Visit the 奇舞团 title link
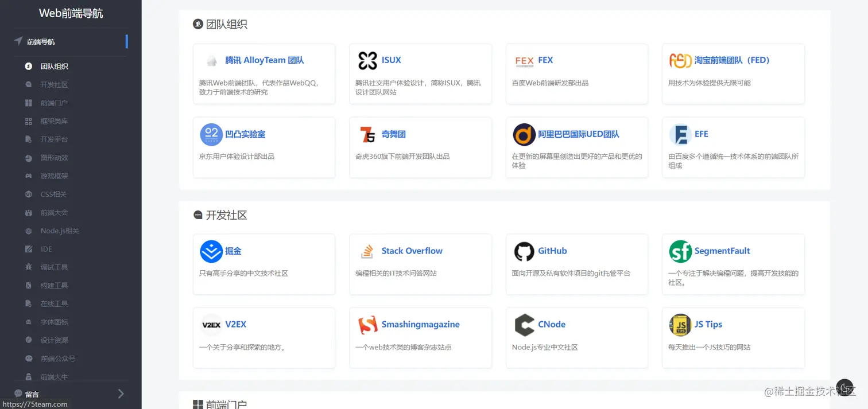Screen dimensions: 868x409 [394, 134]
